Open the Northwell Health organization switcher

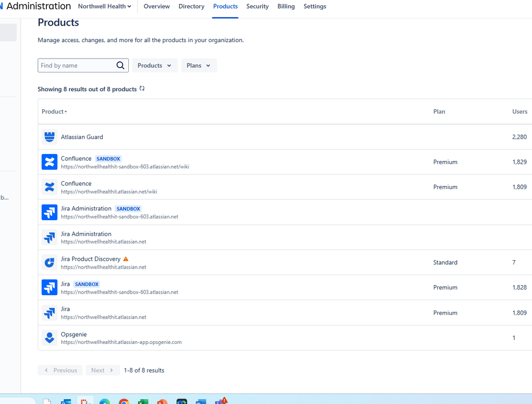click(104, 6)
